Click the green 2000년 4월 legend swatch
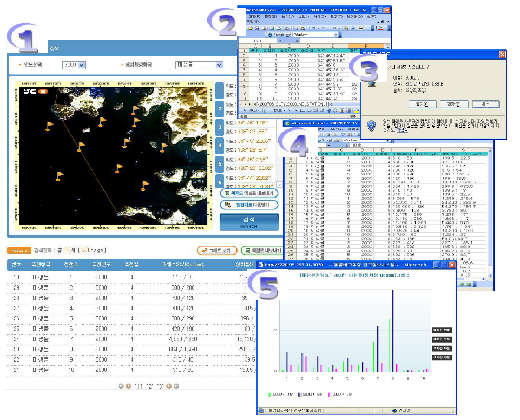Screen dimensions: 520x420 tap(269, 395)
